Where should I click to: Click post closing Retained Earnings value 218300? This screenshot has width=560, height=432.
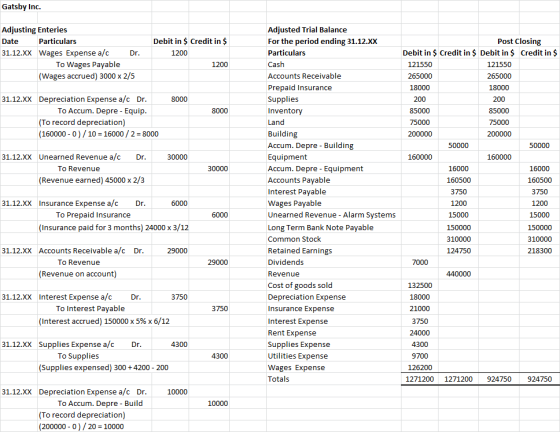click(x=539, y=251)
